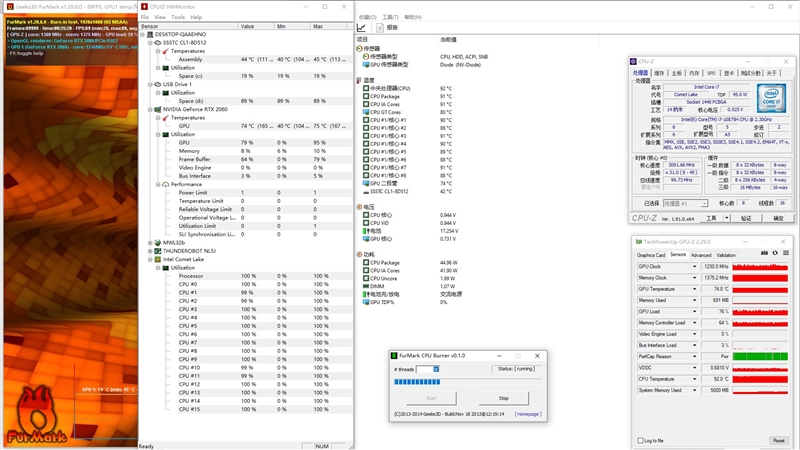This screenshot has width=800, height=450.
Task: Click the THUNDEROBOT NL5J motherboard icon
Action: [x=158, y=251]
